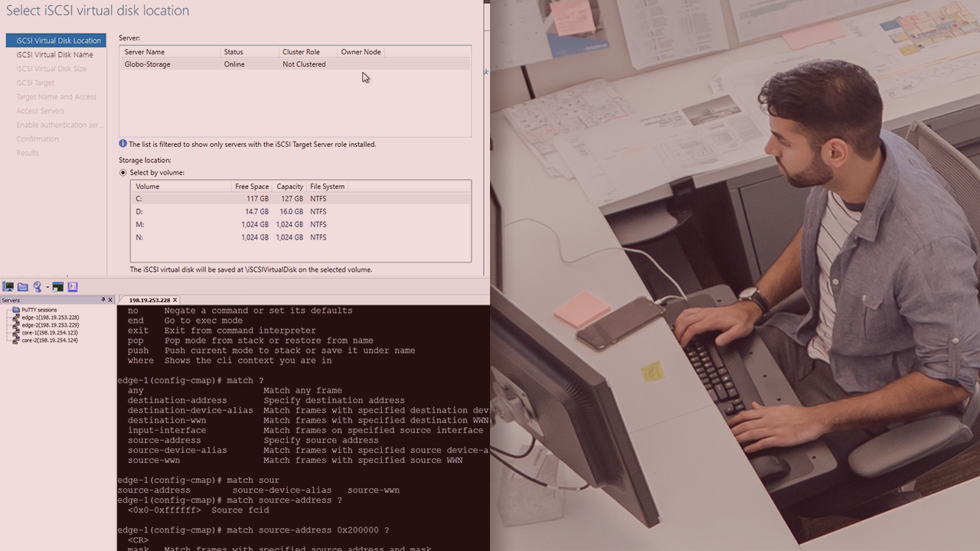Close the 198.19.253.228 session tab
The height and width of the screenshot is (551, 980).
(x=175, y=300)
